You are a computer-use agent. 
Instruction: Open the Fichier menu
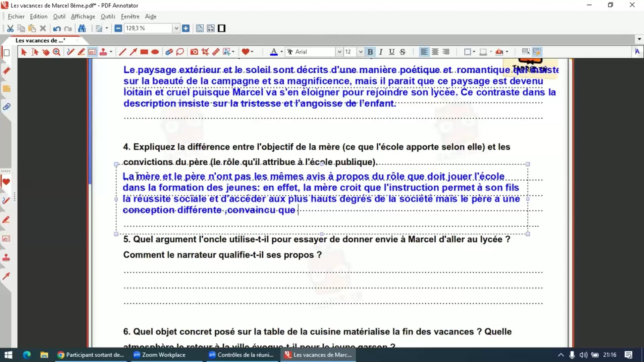(16, 16)
